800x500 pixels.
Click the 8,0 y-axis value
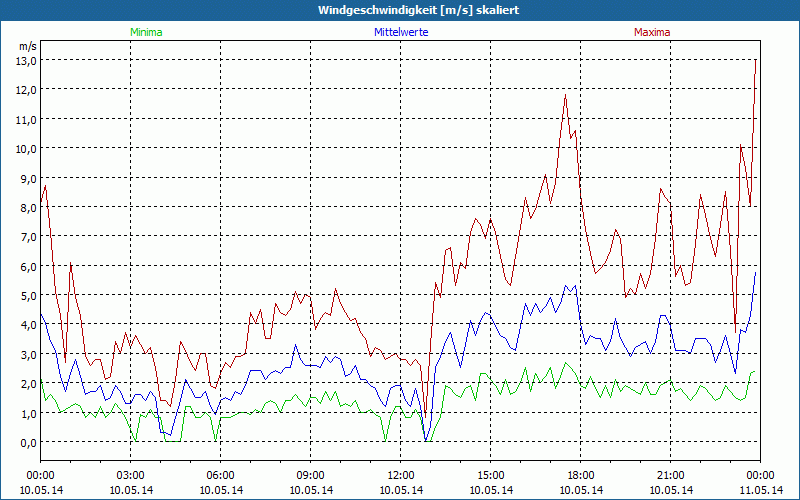click(x=29, y=208)
